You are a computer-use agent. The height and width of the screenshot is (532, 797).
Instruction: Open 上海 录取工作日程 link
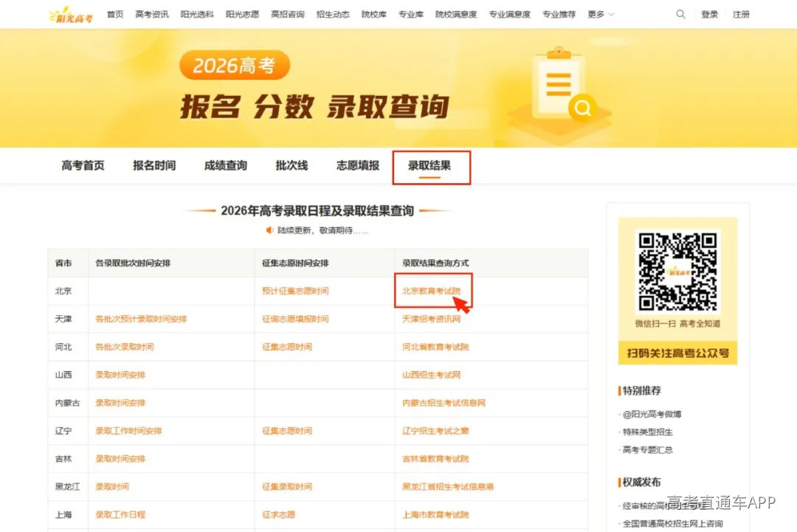point(120,515)
